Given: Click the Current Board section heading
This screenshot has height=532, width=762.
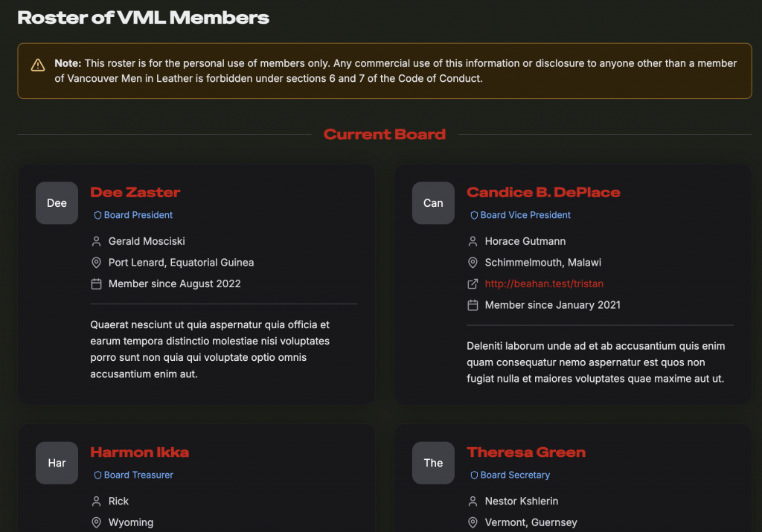Looking at the screenshot, I should (385, 135).
